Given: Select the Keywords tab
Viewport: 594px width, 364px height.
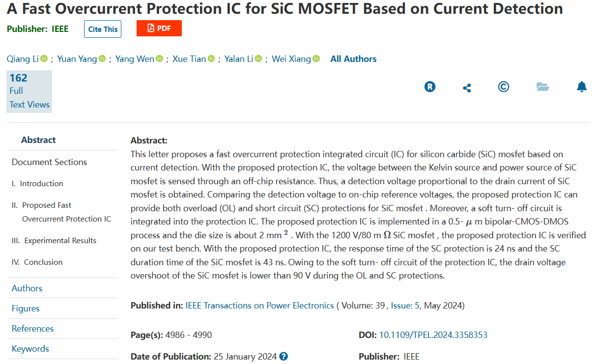Looking at the screenshot, I should (30, 349).
